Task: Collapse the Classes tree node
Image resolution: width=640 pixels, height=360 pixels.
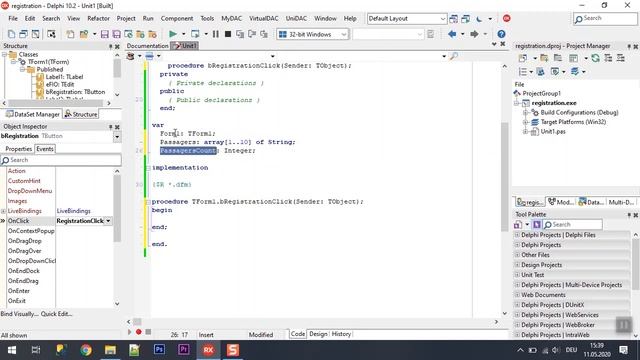Action: point(4,54)
